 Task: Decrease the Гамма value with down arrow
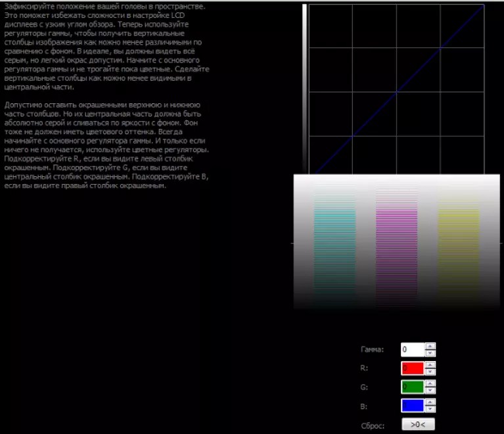(x=430, y=353)
